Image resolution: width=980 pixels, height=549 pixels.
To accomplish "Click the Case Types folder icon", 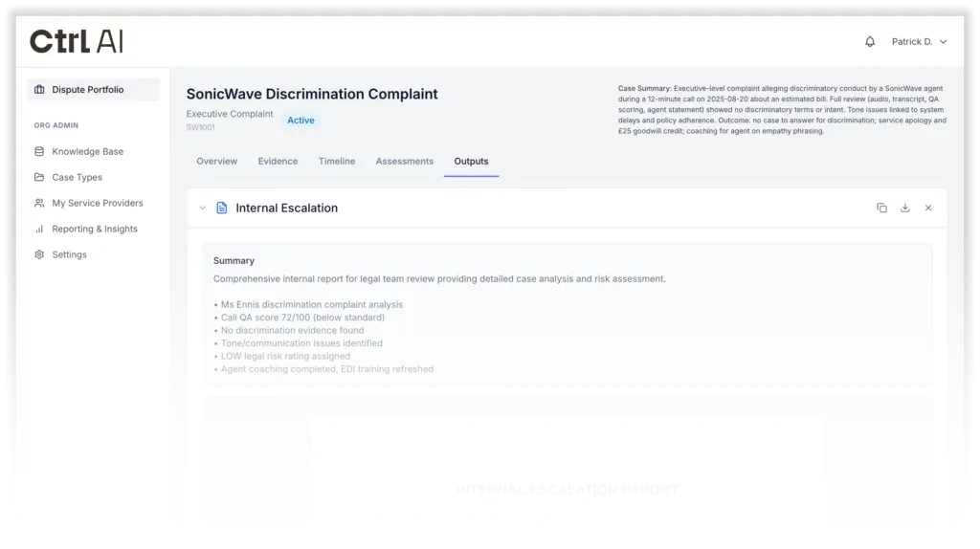I will (x=39, y=177).
